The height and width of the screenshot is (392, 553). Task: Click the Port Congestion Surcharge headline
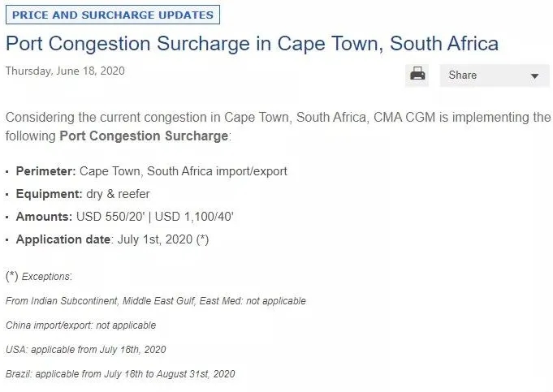(252, 42)
